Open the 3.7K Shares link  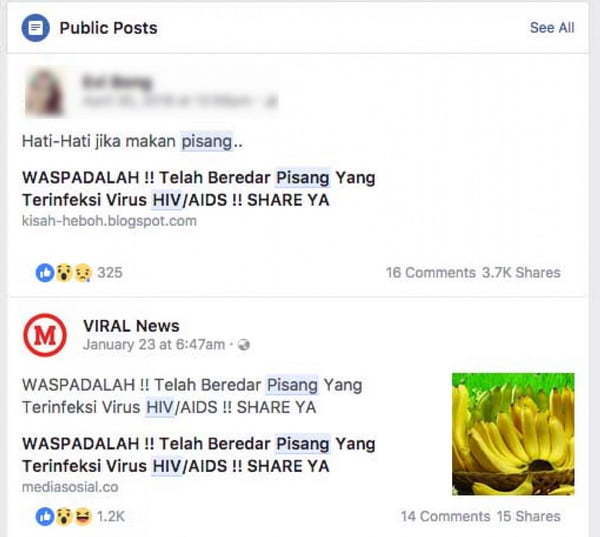(x=521, y=273)
